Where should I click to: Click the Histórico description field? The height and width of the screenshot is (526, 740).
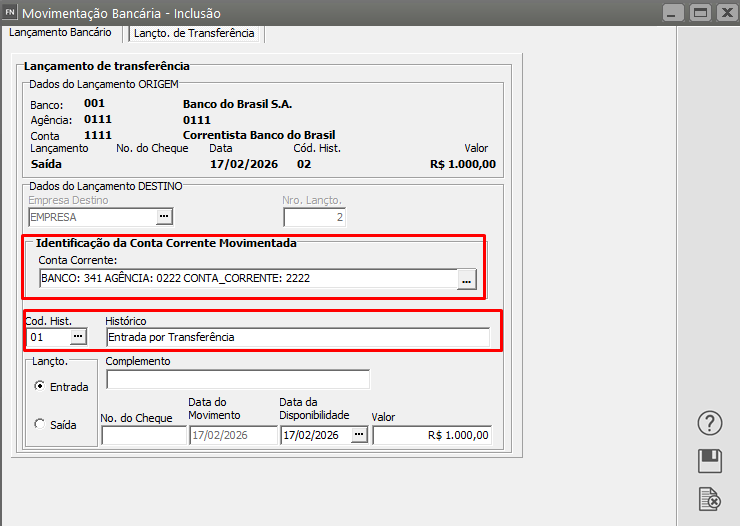[297, 338]
